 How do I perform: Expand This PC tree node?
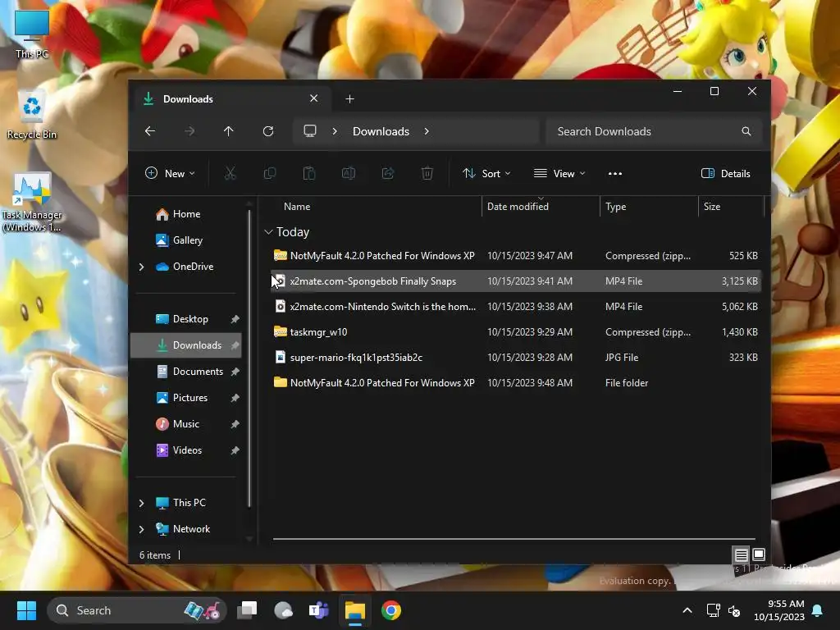(x=141, y=503)
